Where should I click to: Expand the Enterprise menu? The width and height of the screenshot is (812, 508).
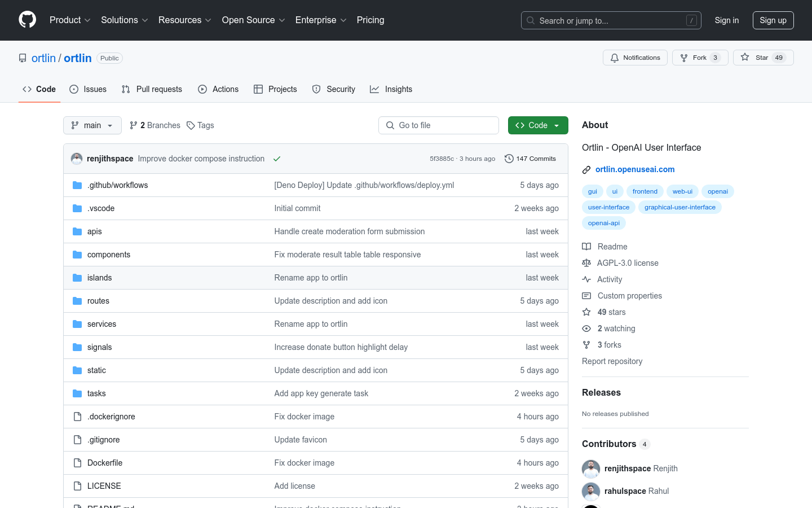click(321, 20)
